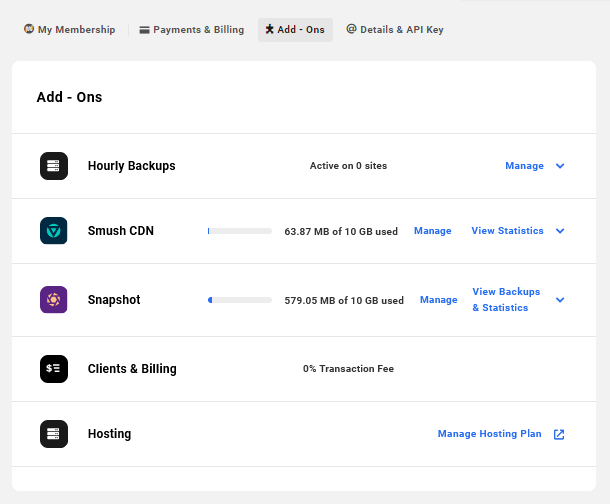
Task: Click the Hosting server icon
Action: point(54,434)
